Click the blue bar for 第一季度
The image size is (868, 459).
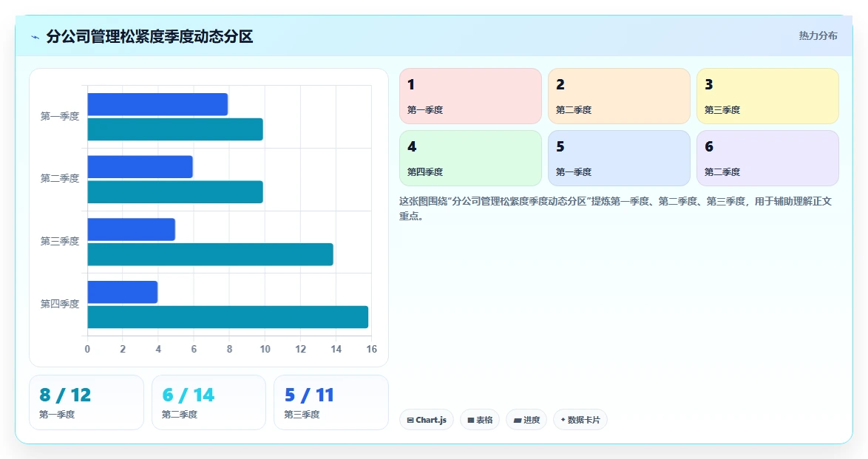157,105
